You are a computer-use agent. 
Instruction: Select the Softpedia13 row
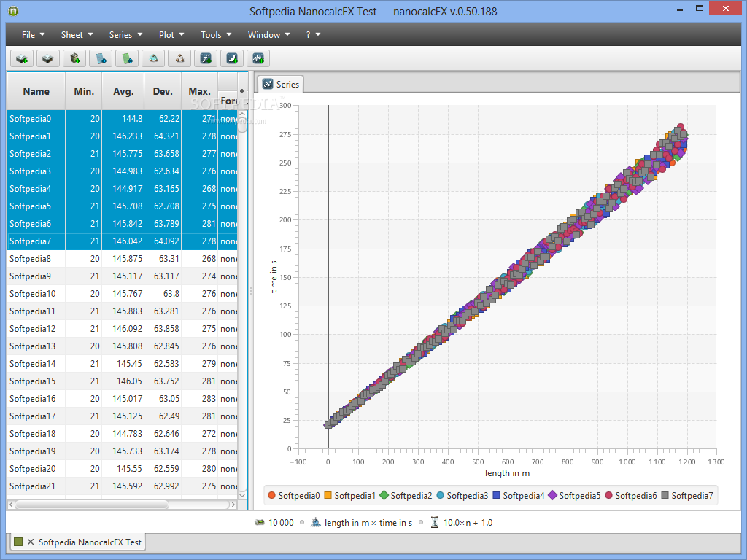click(123, 346)
